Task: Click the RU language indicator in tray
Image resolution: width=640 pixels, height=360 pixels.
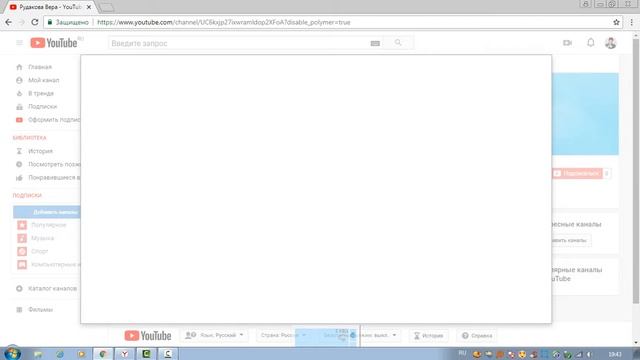Action: pyautogui.click(x=462, y=353)
